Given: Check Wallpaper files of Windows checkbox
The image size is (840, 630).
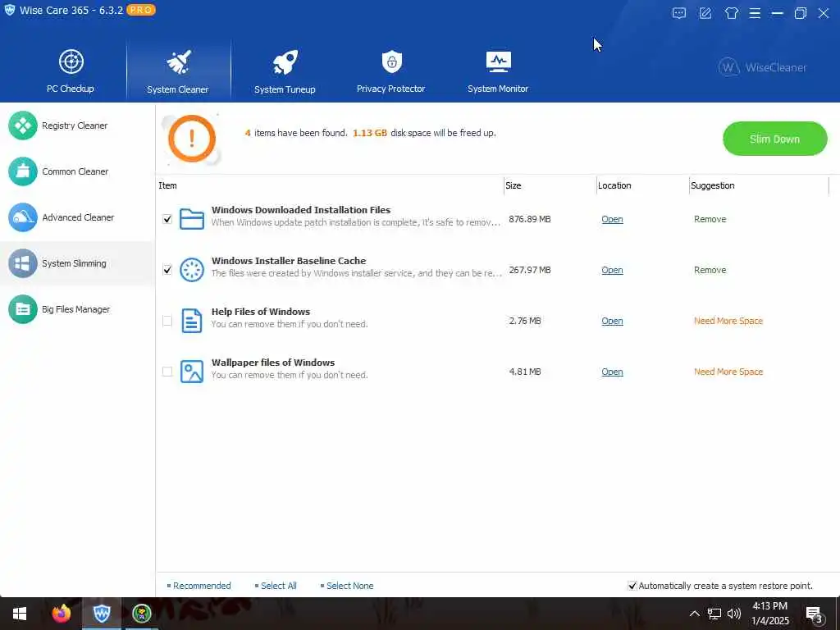Looking at the screenshot, I should 167,372.
